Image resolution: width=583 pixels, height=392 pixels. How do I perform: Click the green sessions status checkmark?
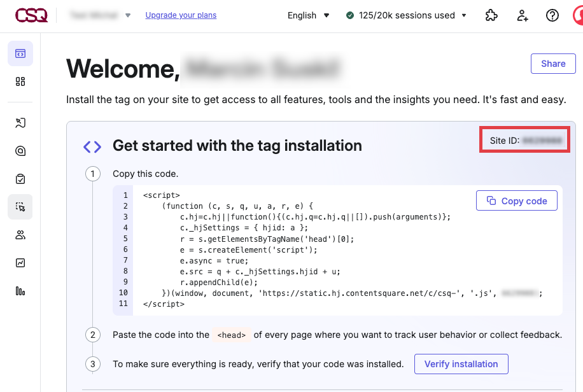click(350, 15)
